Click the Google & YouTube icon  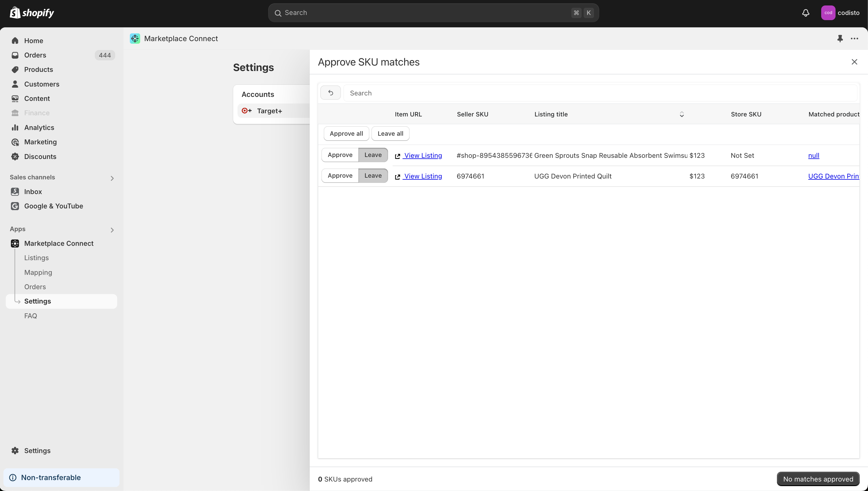(x=15, y=206)
